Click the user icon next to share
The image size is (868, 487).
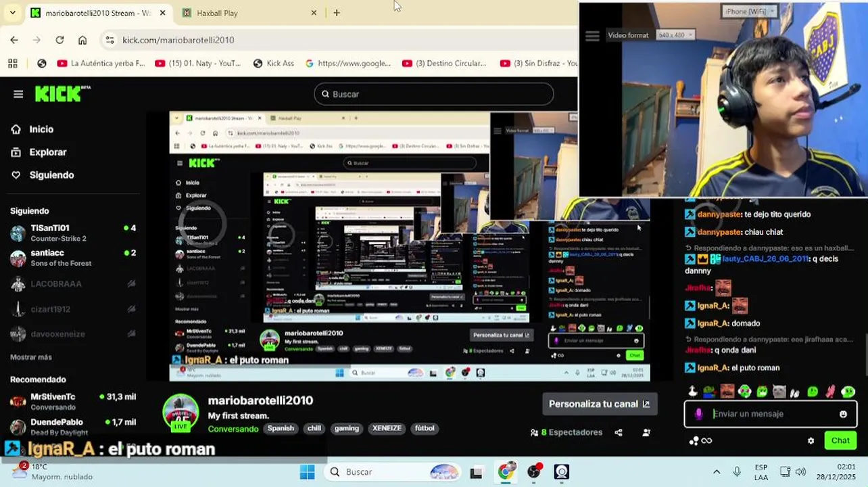[646, 432]
